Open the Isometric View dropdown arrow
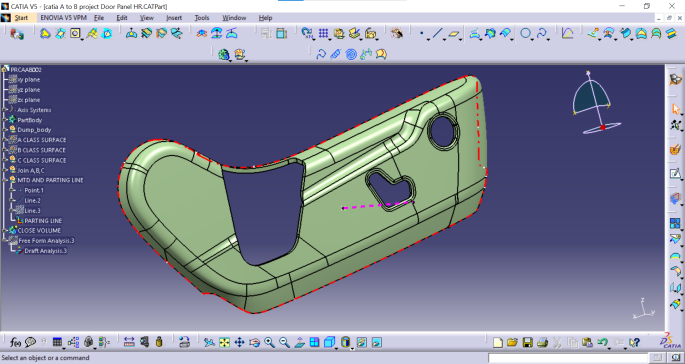The image size is (685, 364). click(336, 348)
